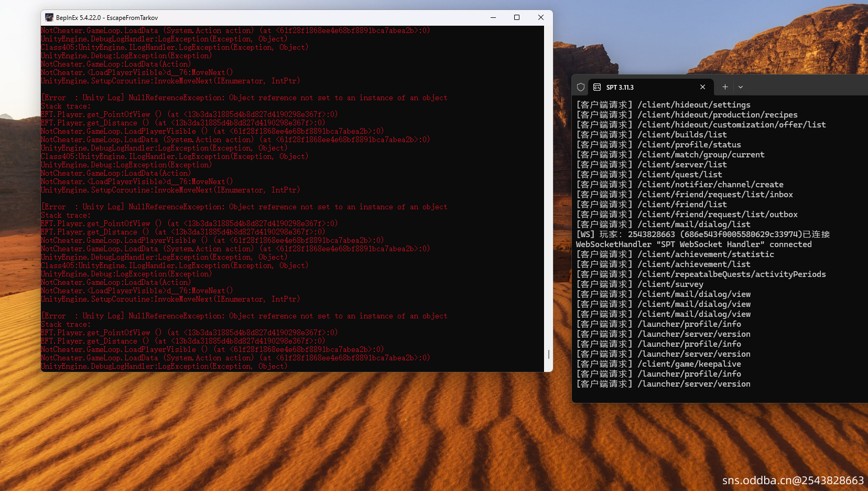
Task: Click /client/hideout/customization/offer/list line
Action: [x=701, y=125]
